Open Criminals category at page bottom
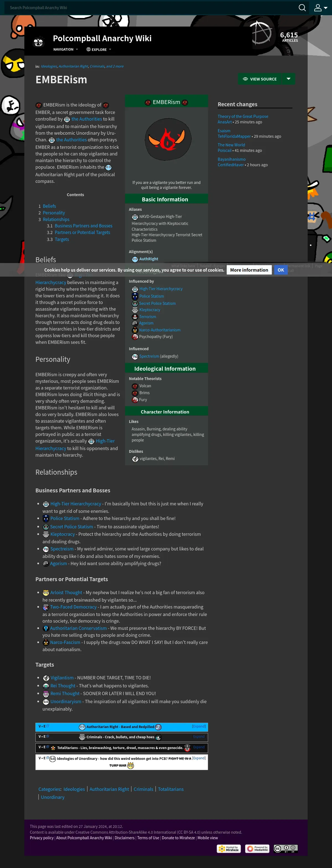The width and height of the screenshot is (332, 868). (x=143, y=789)
